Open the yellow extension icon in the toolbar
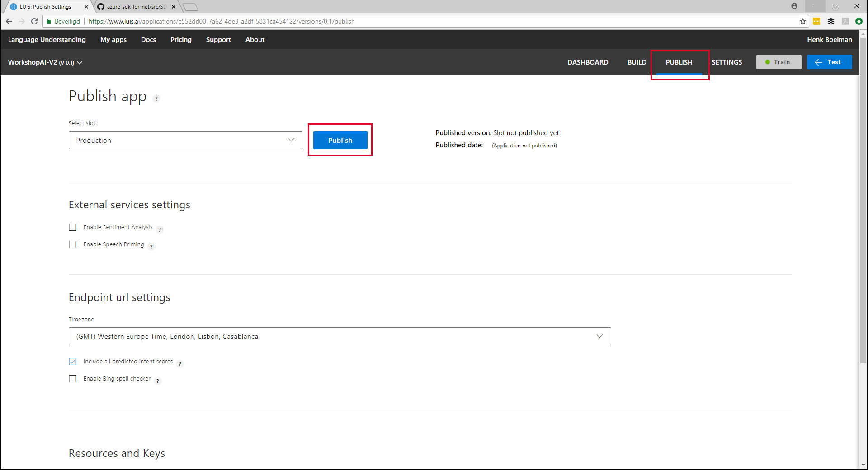Image resolution: width=868 pixels, height=470 pixels. (816, 21)
